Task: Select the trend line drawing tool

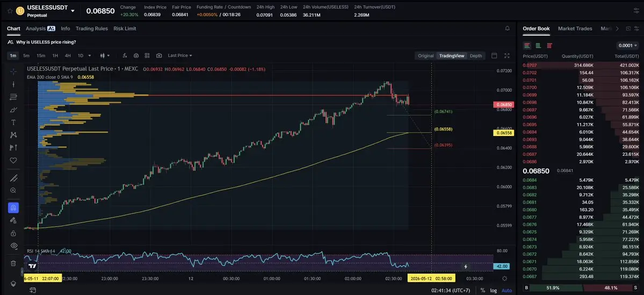Action: pyautogui.click(x=13, y=84)
